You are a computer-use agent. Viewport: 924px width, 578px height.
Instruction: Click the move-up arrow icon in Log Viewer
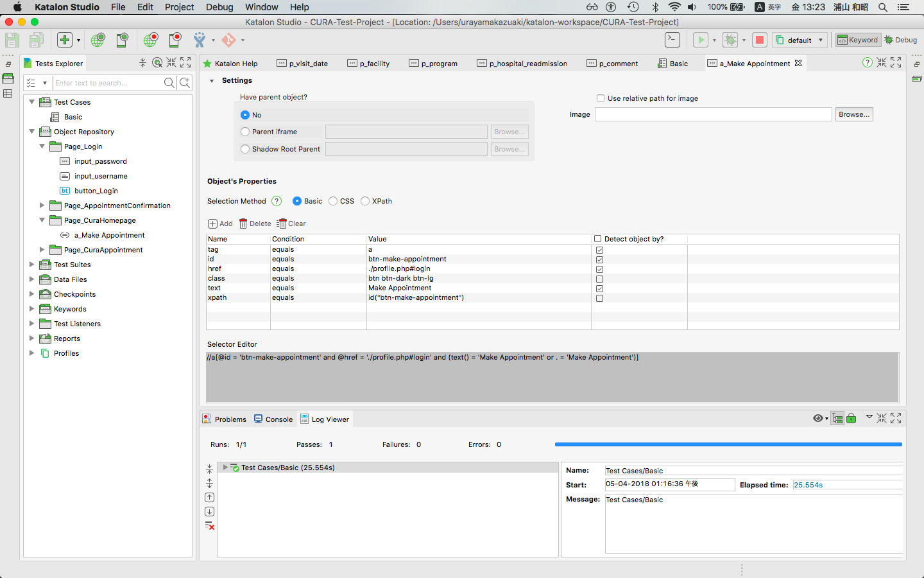pyautogui.click(x=209, y=498)
